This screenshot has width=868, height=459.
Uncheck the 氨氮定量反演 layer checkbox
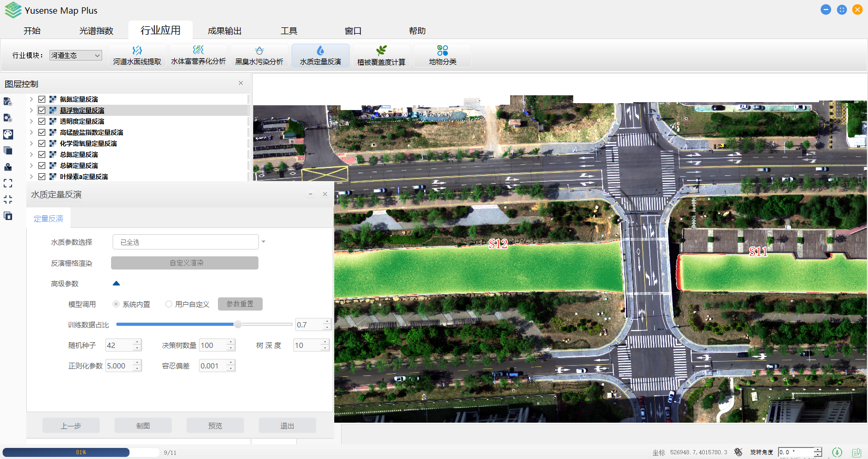click(42, 99)
